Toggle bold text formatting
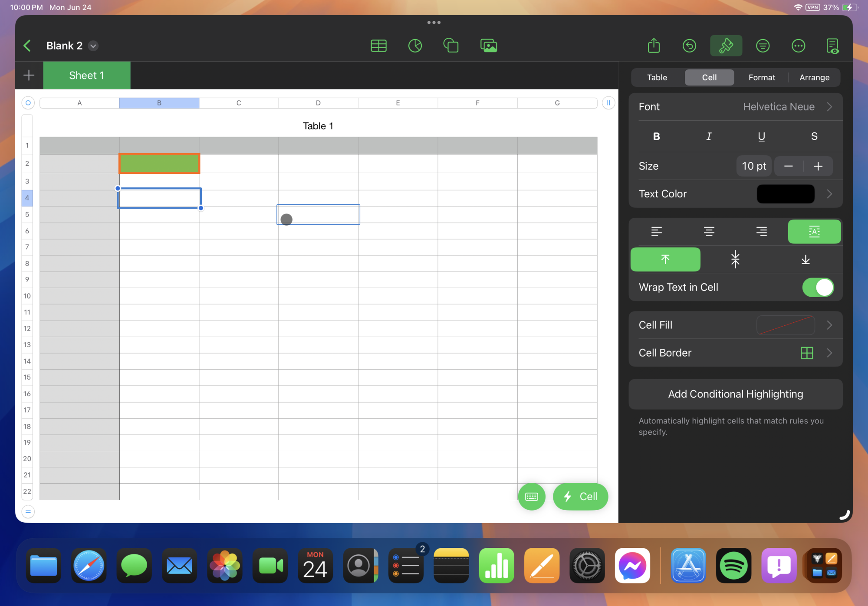Viewport: 868px width, 606px height. point(656,136)
